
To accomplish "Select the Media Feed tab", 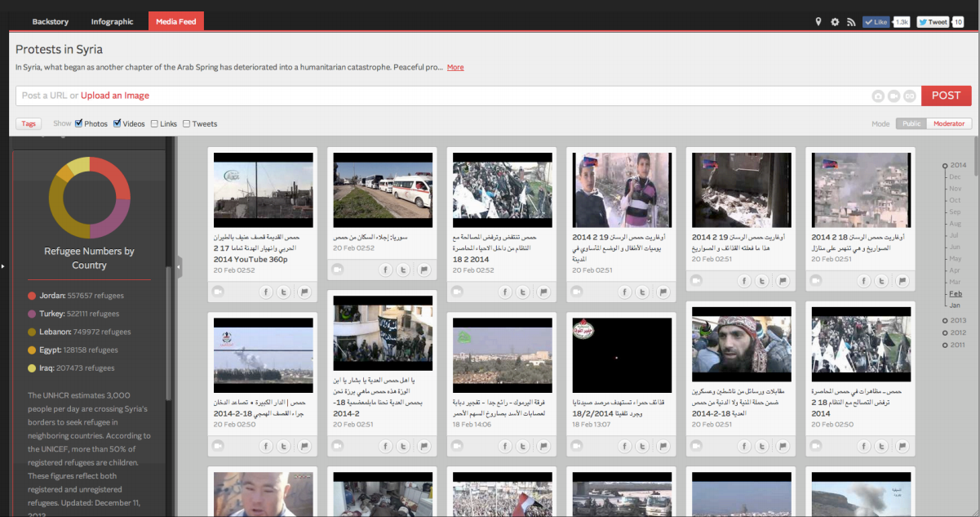I will point(176,22).
